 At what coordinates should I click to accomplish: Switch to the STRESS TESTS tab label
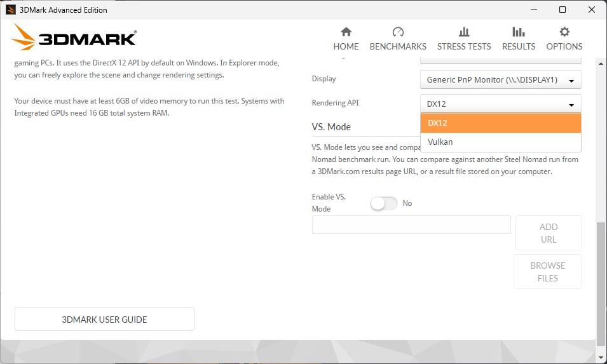click(x=464, y=46)
